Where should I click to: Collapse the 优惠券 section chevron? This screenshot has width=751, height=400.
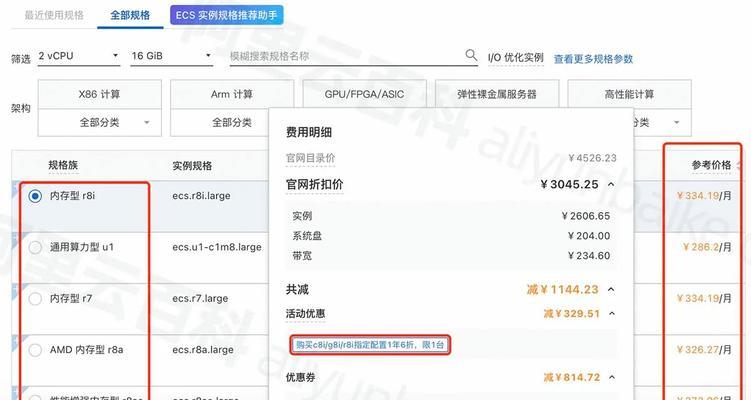click(612, 377)
